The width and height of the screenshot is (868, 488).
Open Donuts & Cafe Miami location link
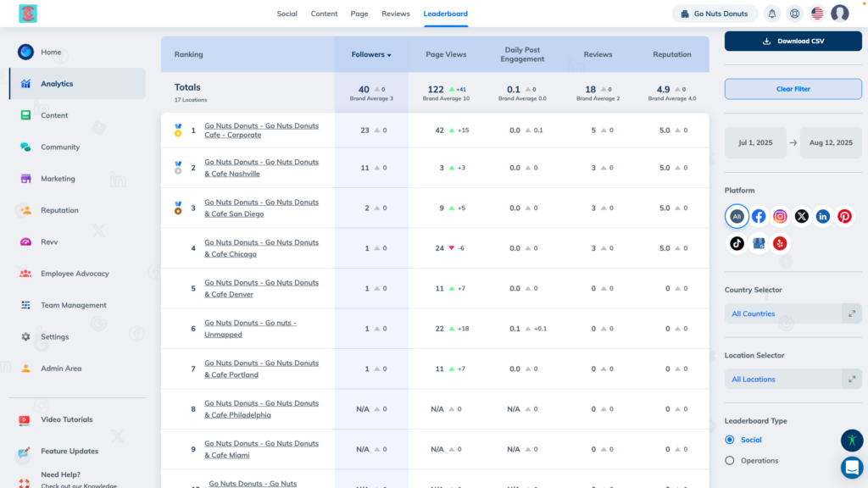click(261, 449)
